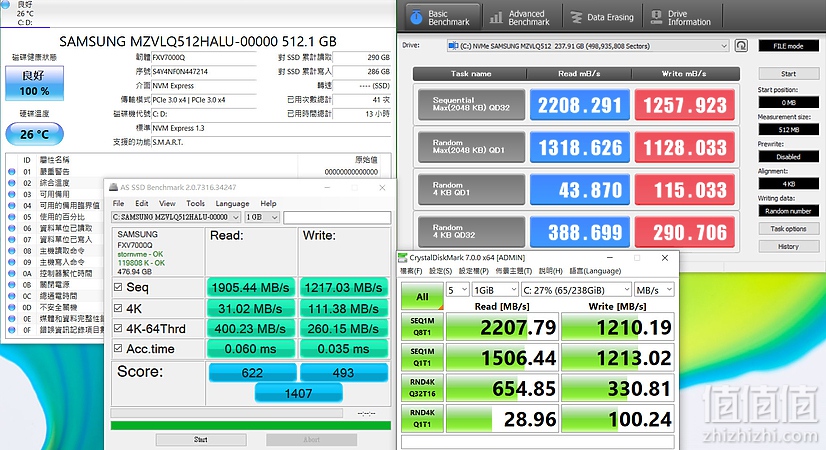Select the disk C: D: header entry
This screenshot has width=826, height=450.
[24, 13]
